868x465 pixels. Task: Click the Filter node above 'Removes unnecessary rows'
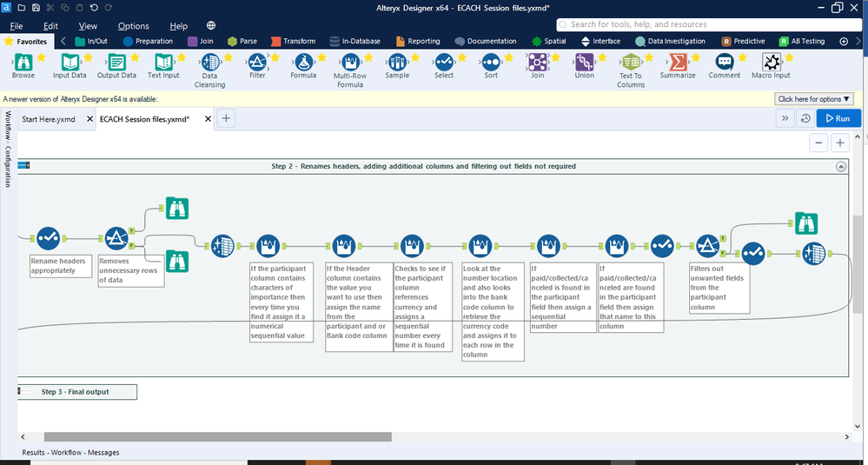click(x=116, y=239)
